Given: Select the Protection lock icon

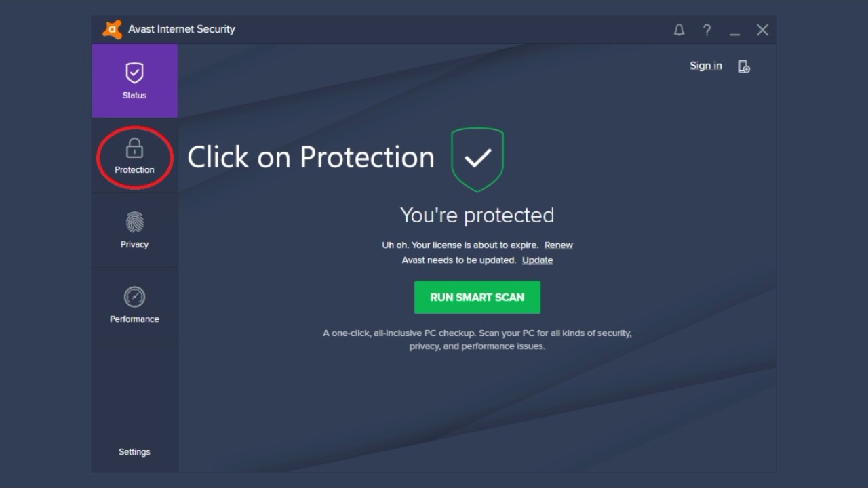Looking at the screenshot, I should pyautogui.click(x=134, y=148).
